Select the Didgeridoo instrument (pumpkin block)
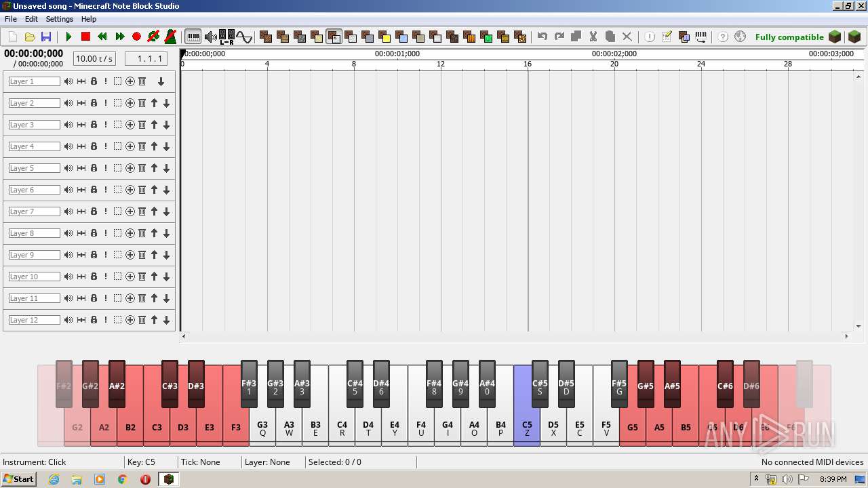 469,37
